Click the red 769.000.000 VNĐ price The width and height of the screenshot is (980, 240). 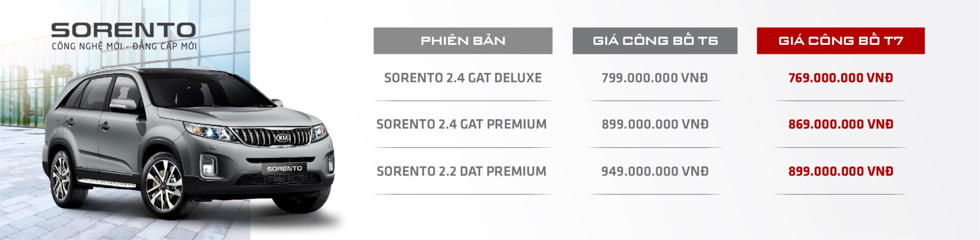point(840,78)
